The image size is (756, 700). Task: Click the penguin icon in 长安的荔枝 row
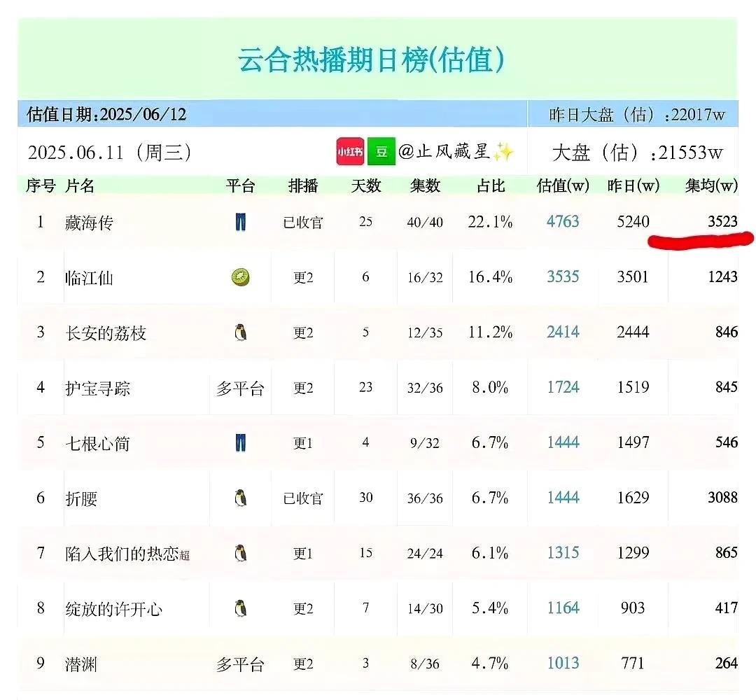tap(241, 332)
